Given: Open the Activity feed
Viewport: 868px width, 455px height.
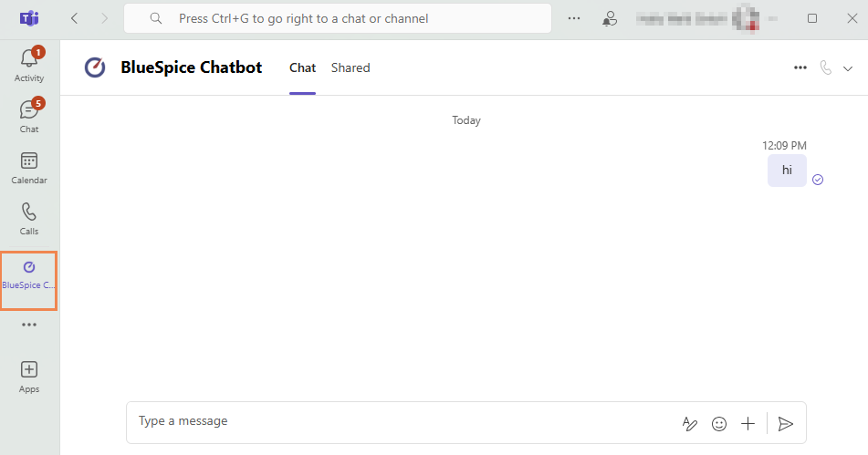Looking at the screenshot, I should click(x=29, y=64).
